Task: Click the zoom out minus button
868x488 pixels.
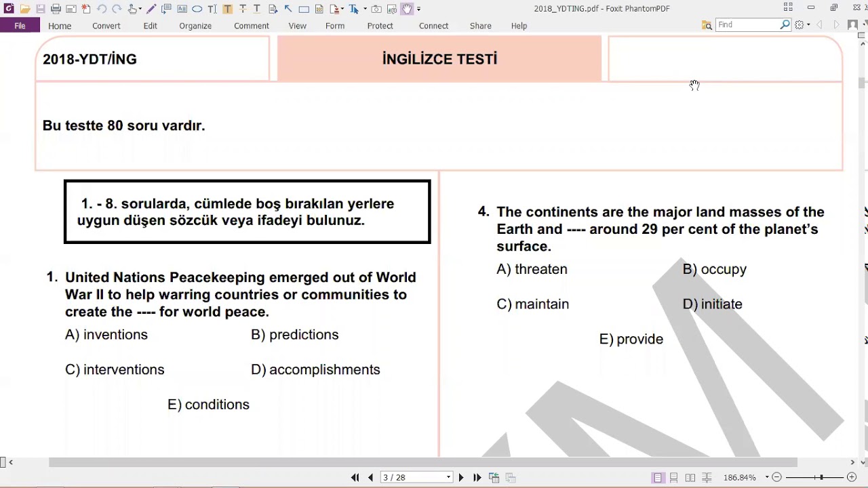Action: pyautogui.click(x=777, y=478)
